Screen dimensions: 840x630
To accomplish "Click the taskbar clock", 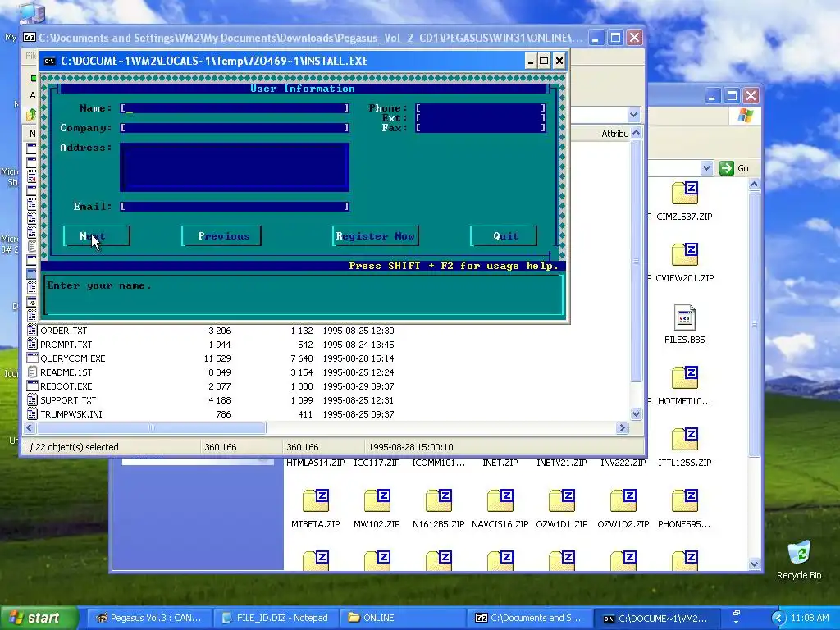I will [x=810, y=619].
